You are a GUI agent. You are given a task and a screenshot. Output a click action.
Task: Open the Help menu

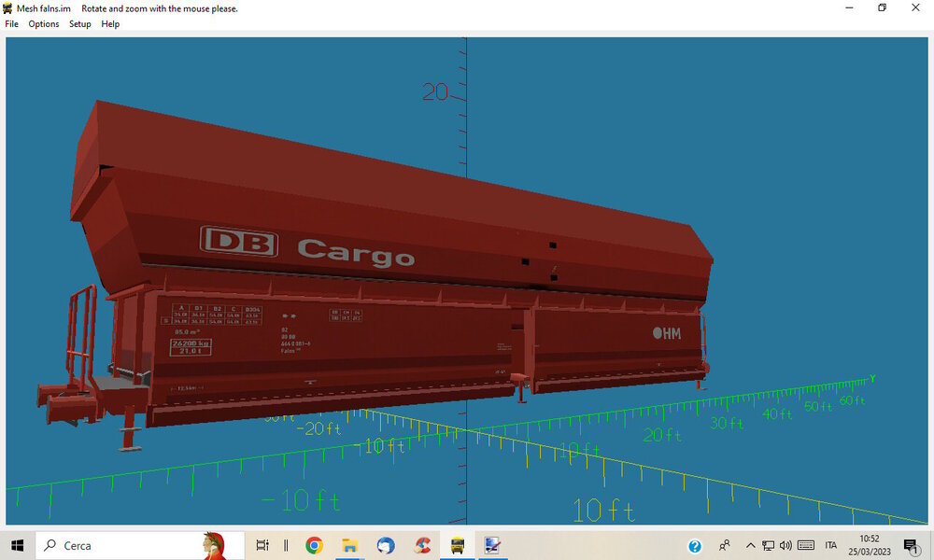click(110, 24)
